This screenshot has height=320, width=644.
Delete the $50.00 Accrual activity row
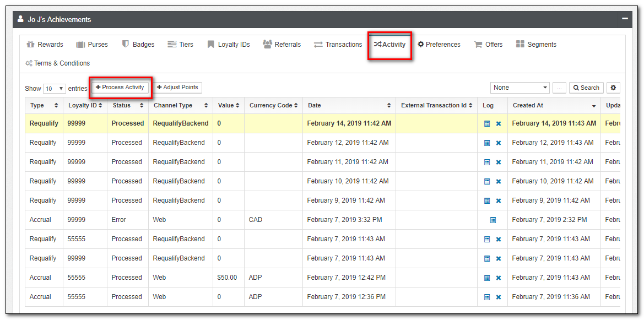pos(499,278)
